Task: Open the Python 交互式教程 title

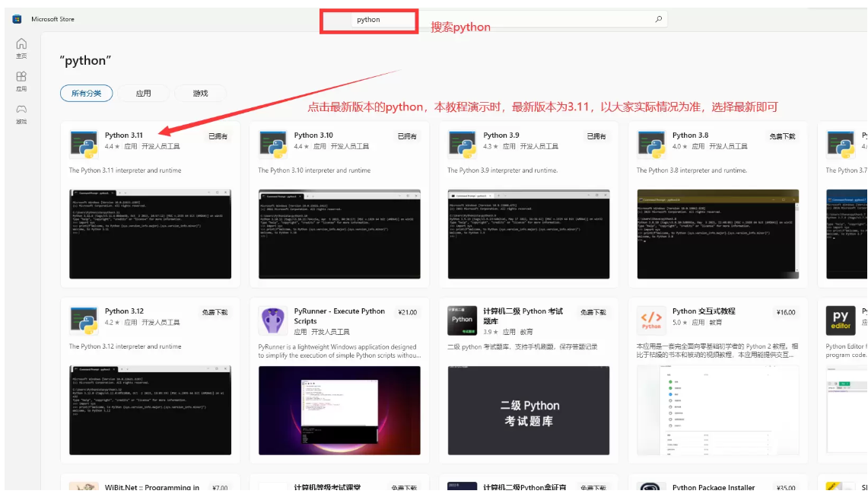Action: [x=704, y=311]
